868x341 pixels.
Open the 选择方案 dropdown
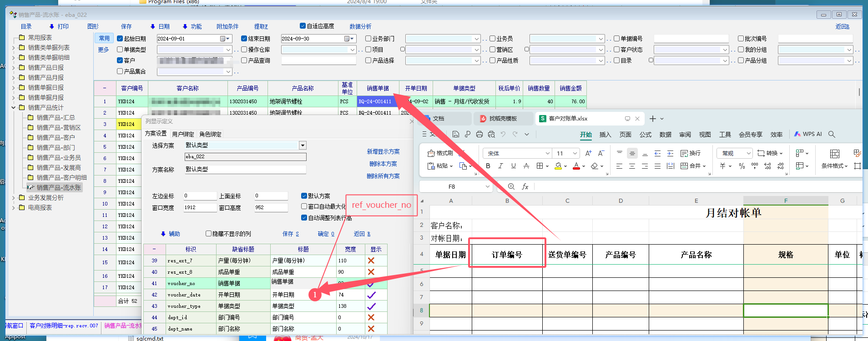coord(303,145)
